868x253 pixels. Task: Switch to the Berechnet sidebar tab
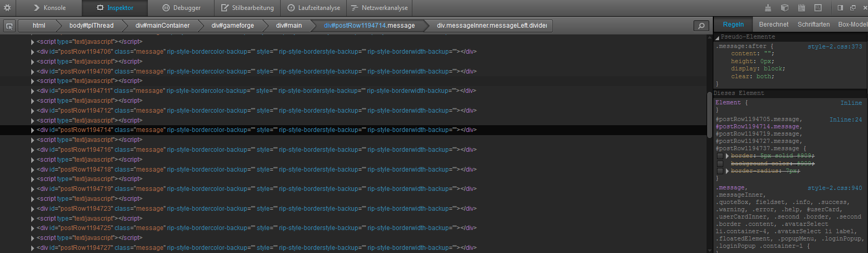coord(774,25)
